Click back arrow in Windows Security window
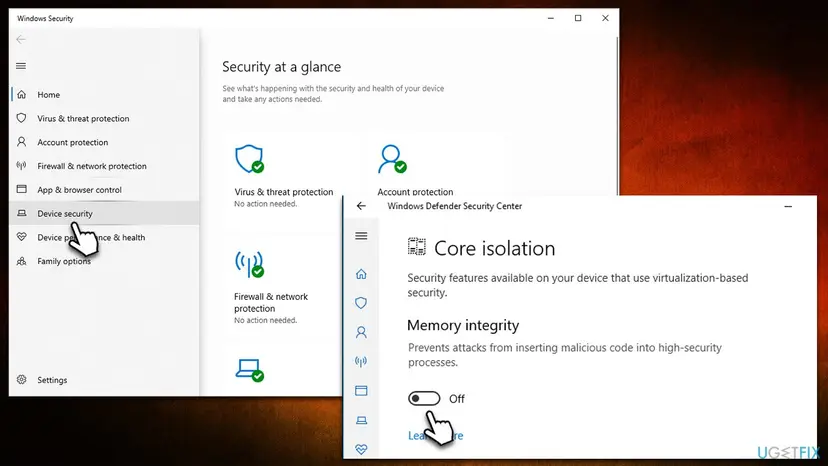The width and height of the screenshot is (828, 466). [x=21, y=40]
